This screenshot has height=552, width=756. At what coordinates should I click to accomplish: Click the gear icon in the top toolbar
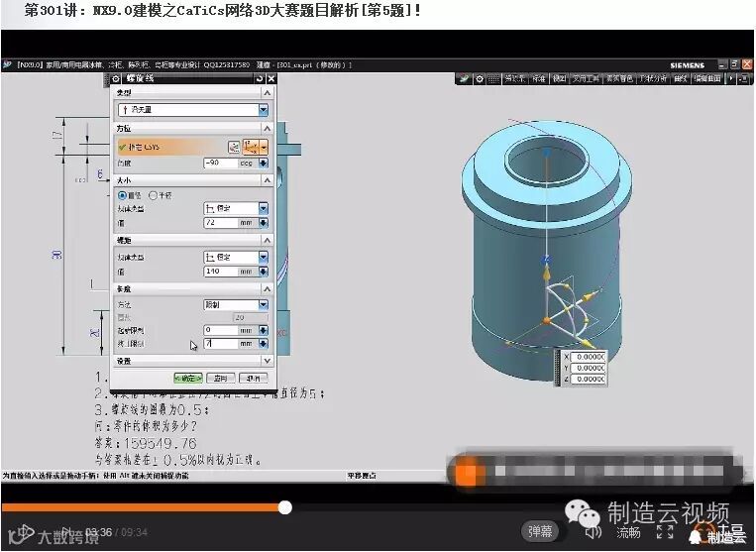(480, 79)
